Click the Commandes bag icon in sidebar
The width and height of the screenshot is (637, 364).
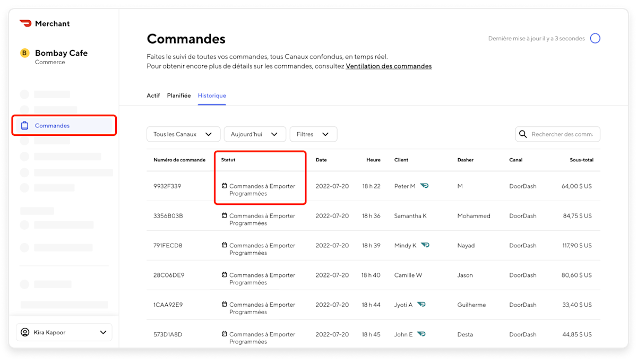[24, 126]
